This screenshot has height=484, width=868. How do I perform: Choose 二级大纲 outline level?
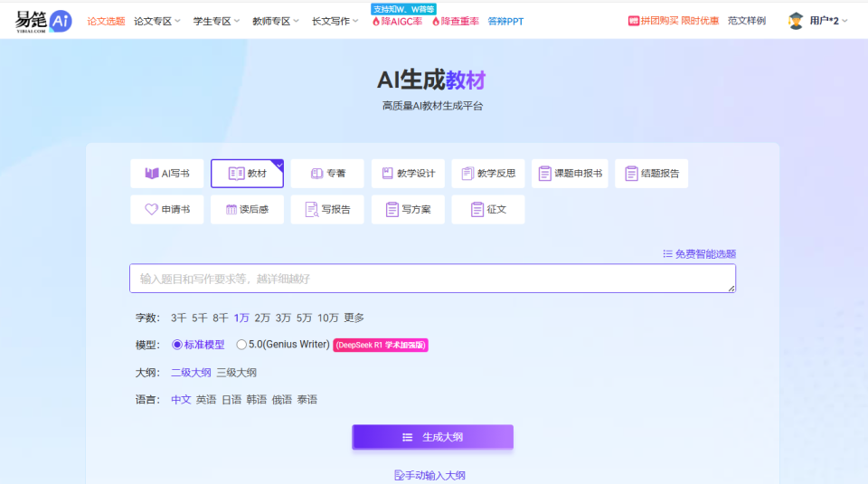tap(191, 373)
